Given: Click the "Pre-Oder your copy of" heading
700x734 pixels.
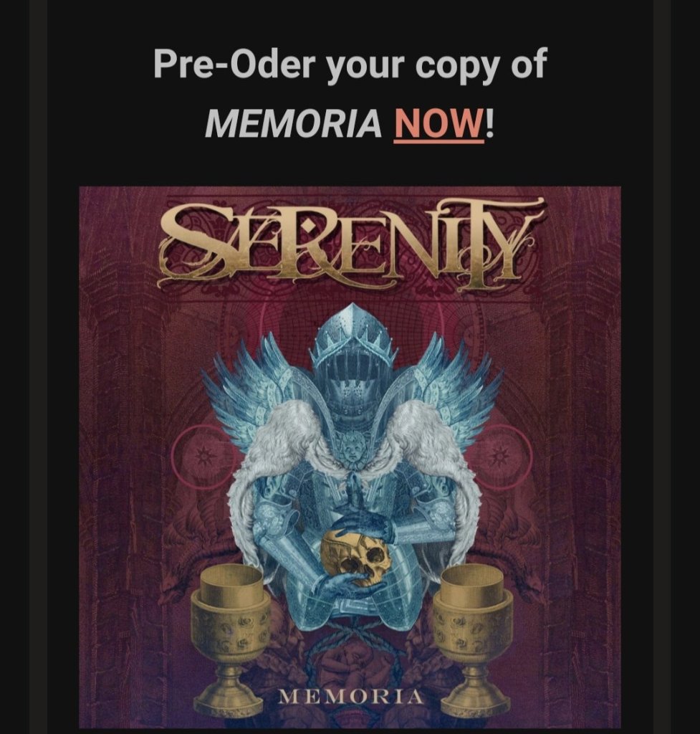Looking at the screenshot, I should point(350,65).
